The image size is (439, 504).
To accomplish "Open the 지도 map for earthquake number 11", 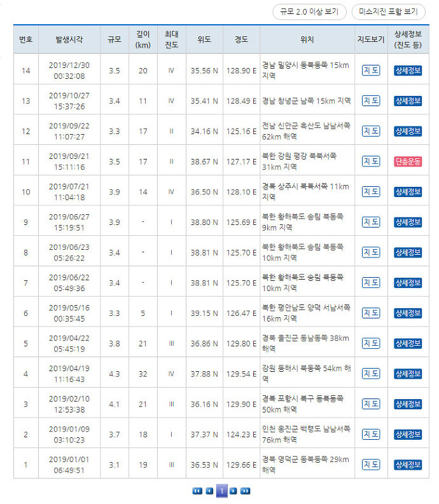I will [x=371, y=161].
